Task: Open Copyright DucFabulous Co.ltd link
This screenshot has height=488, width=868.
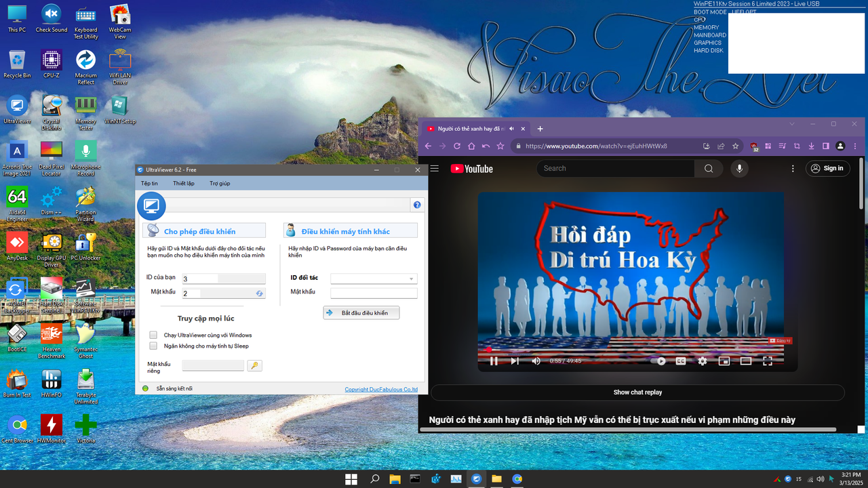Action: 381,389
